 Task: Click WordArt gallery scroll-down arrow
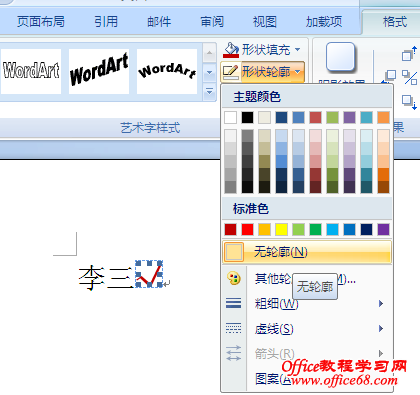click(x=209, y=72)
